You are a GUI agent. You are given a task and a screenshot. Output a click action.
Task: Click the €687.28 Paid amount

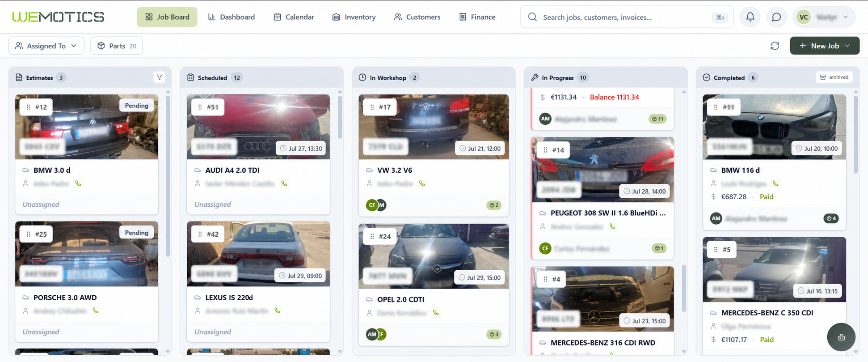(x=747, y=196)
